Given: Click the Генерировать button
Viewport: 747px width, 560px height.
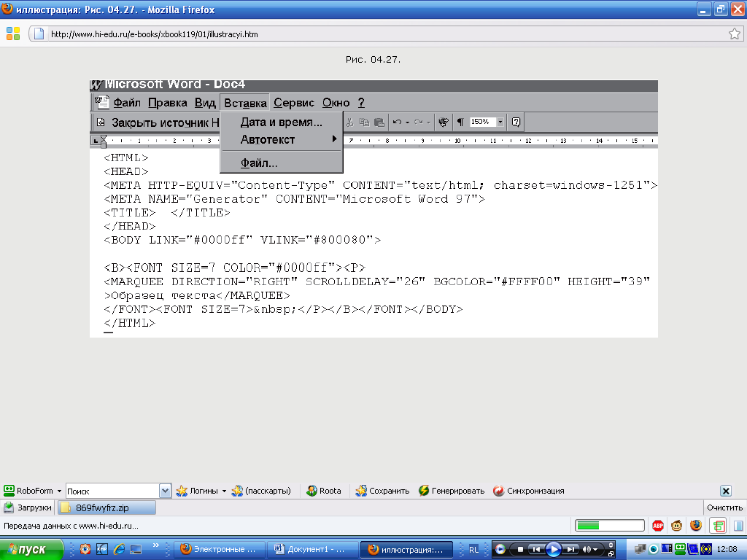Looking at the screenshot, I should click(x=451, y=491).
